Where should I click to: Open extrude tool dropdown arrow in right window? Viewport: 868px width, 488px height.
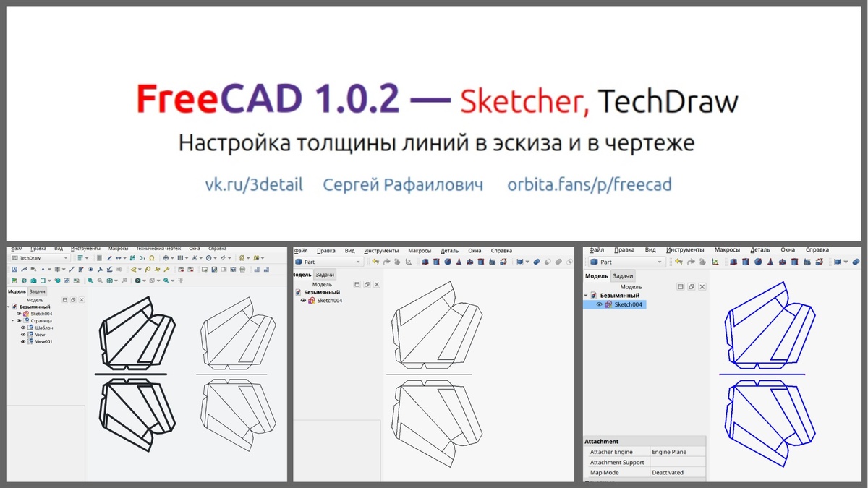(846, 262)
